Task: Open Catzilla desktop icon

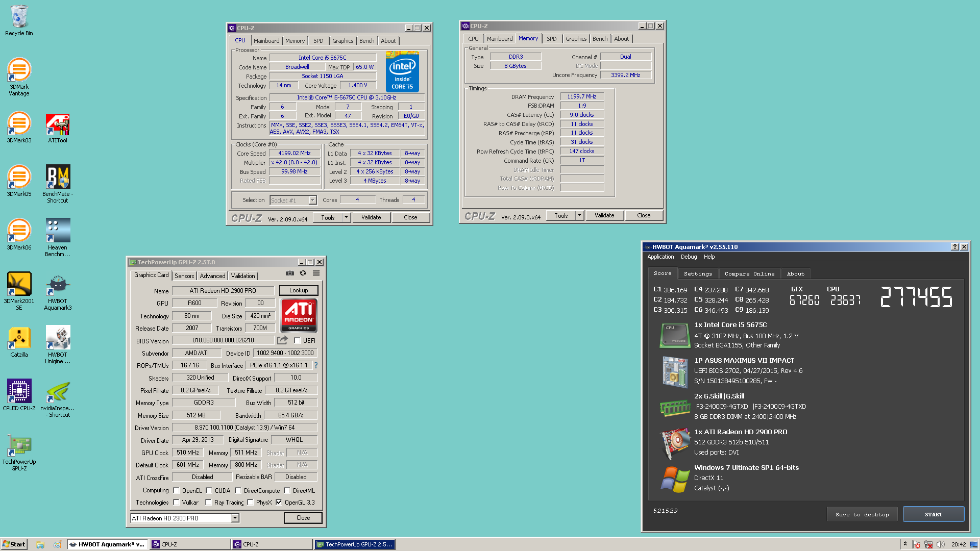Action: [x=19, y=342]
